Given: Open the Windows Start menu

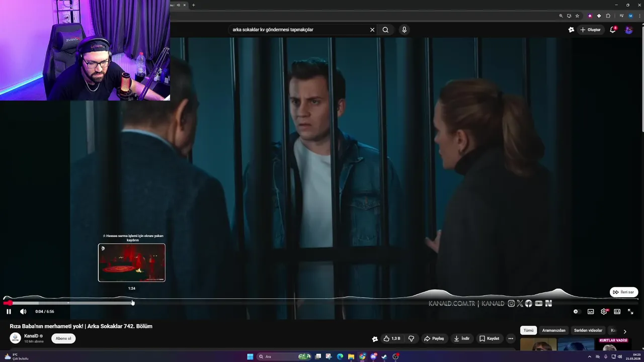Looking at the screenshot, I should tap(250, 356).
